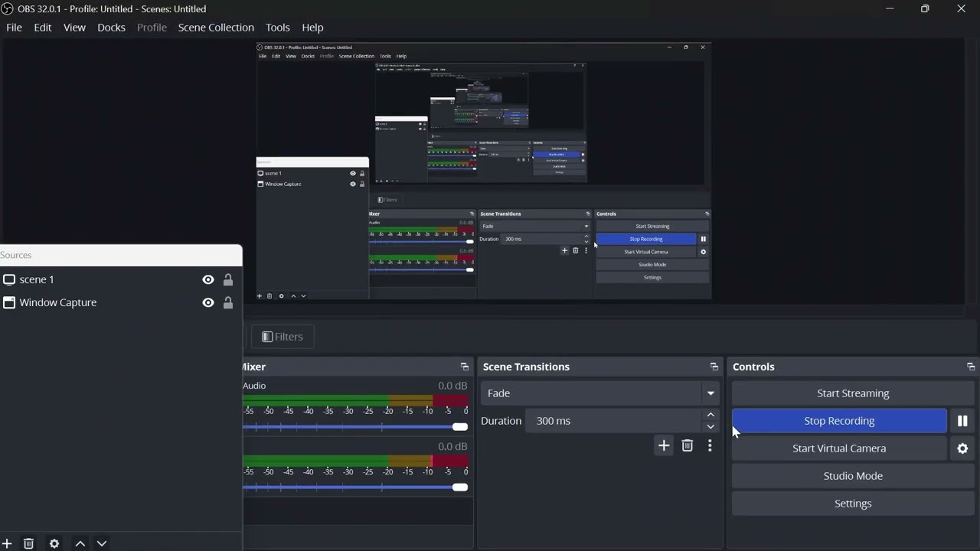Image resolution: width=980 pixels, height=551 pixels.
Task: Open the Help menu
Action: (312, 28)
